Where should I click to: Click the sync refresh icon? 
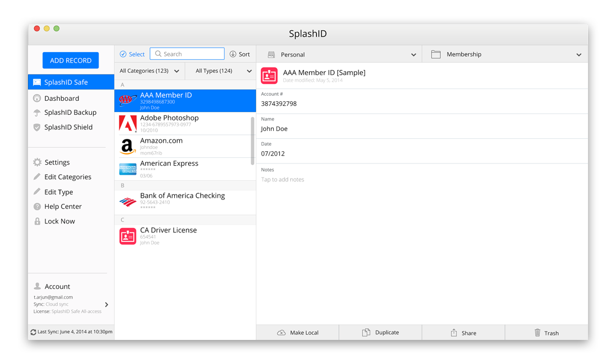point(34,332)
